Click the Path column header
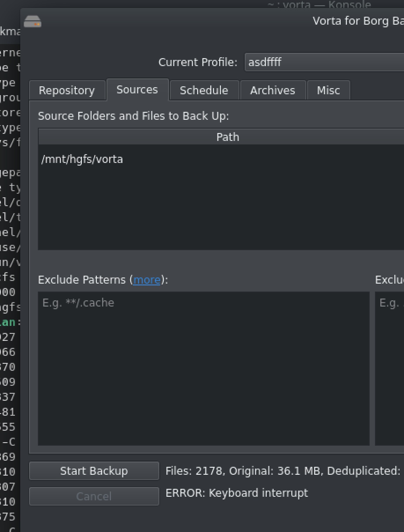 (228, 137)
